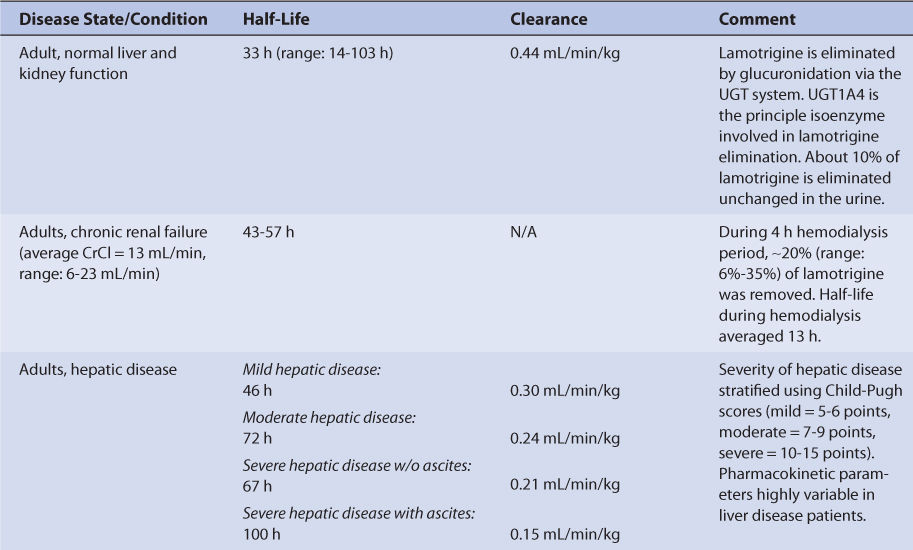Click the Child-Pugh scores comment text
The height and width of the screenshot is (550, 913).
[809, 440]
